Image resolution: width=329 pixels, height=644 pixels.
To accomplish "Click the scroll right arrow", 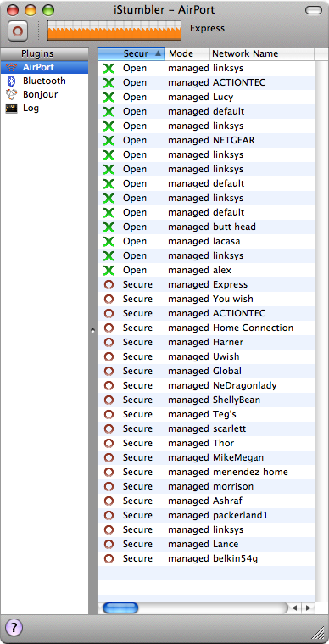I will (309, 608).
